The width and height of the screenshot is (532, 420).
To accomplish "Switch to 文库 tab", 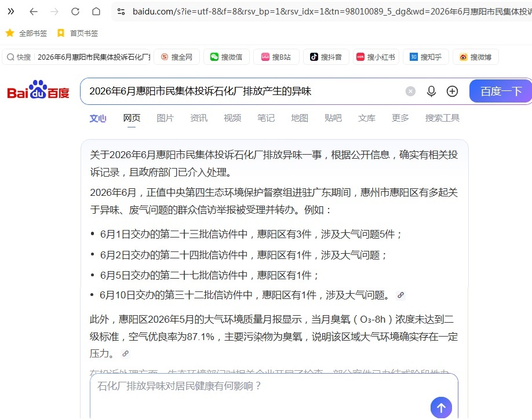I will 367,118.
